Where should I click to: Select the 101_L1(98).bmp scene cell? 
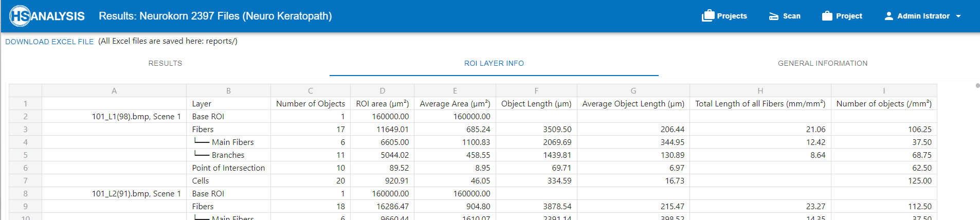click(136, 116)
